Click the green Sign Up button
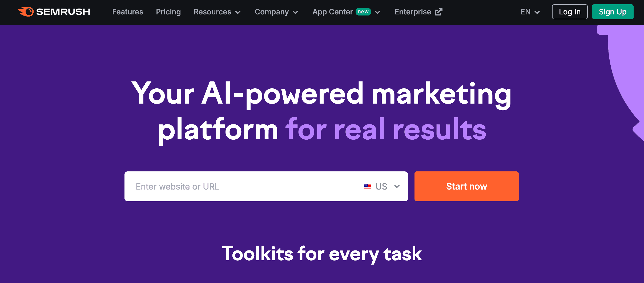 point(613,12)
